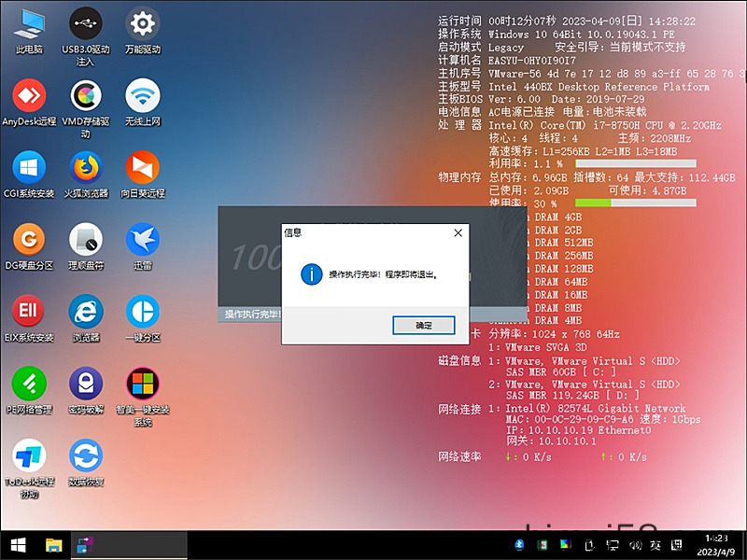Click the memory 使用率 green progress bar

coord(636,203)
